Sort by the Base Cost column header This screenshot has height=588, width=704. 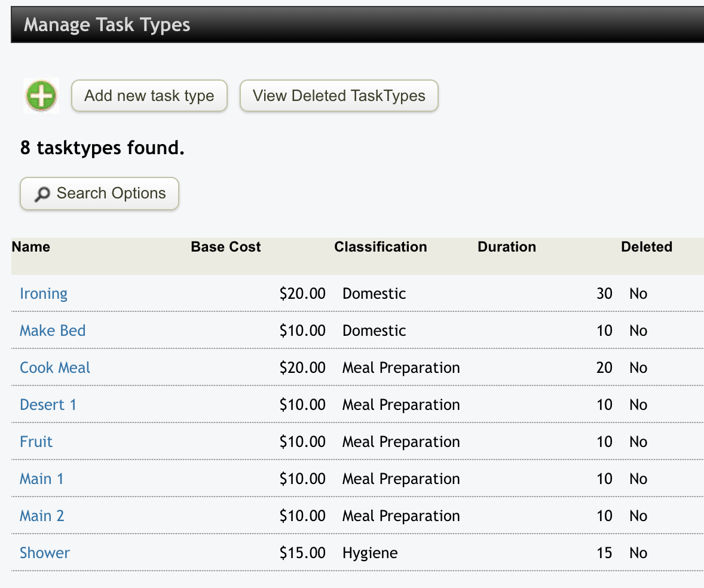pos(226,247)
